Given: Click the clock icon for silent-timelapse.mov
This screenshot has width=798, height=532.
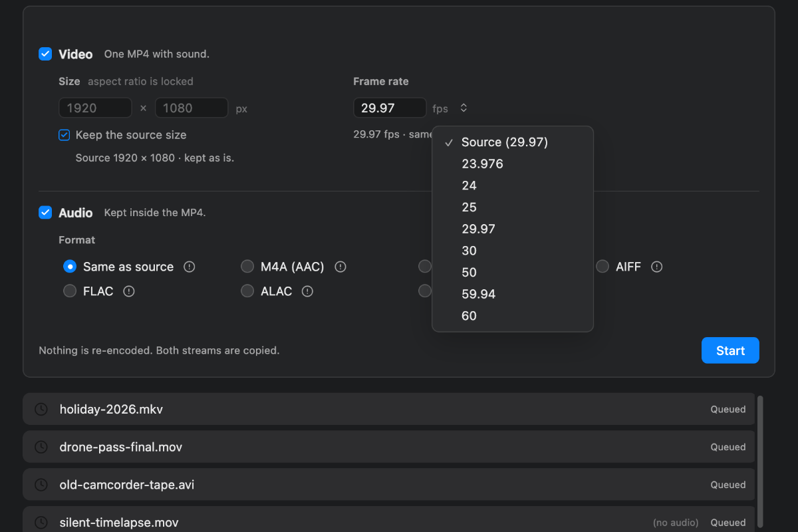Looking at the screenshot, I should click(x=41, y=523).
